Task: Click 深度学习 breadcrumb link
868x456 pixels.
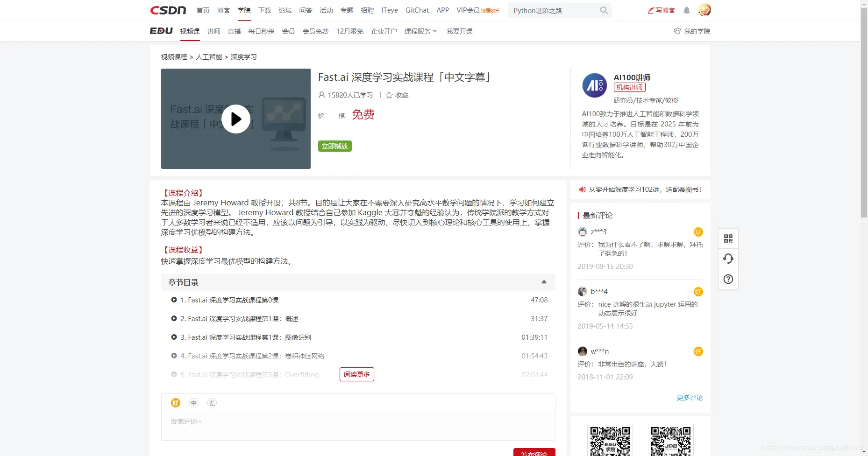Action: click(x=244, y=57)
